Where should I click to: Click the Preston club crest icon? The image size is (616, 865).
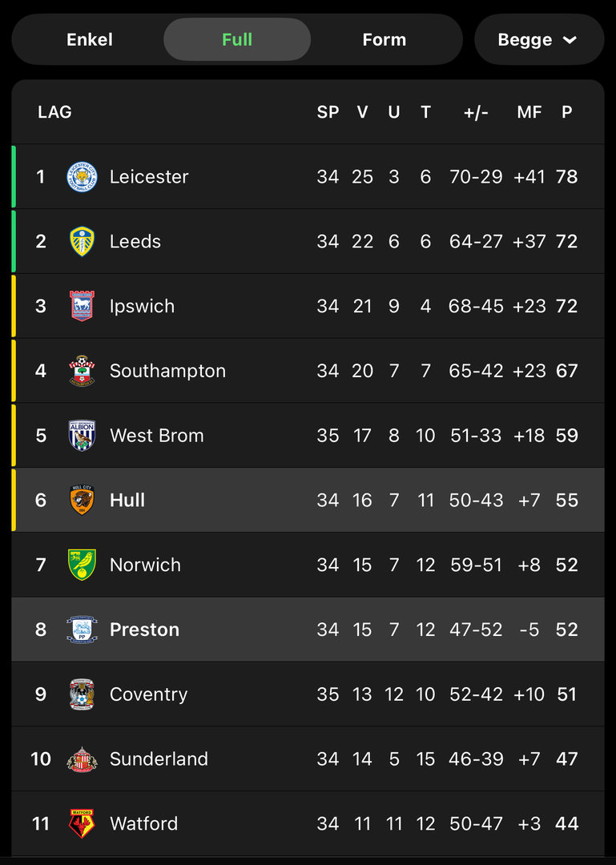tap(82, 630)
